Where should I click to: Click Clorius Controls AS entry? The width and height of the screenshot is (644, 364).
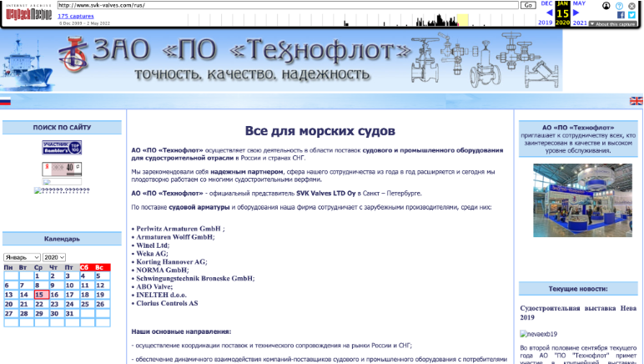(164, 303)
